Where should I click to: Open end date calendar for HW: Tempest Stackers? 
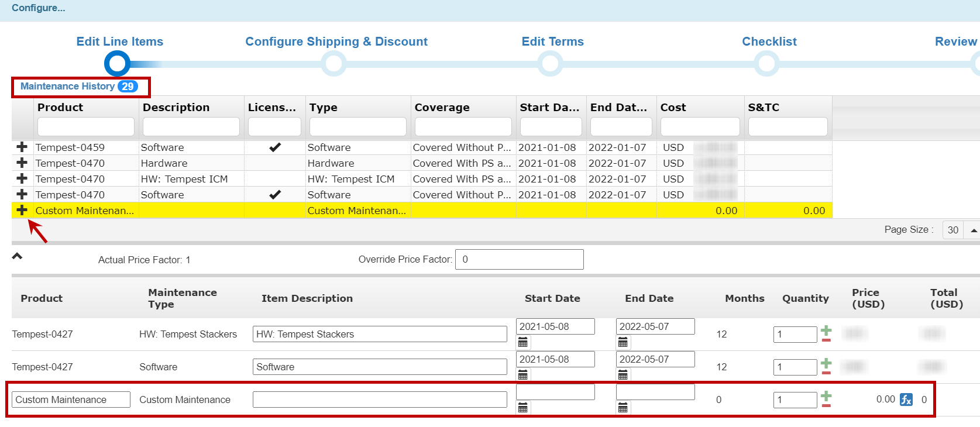(x=623, y=342)
